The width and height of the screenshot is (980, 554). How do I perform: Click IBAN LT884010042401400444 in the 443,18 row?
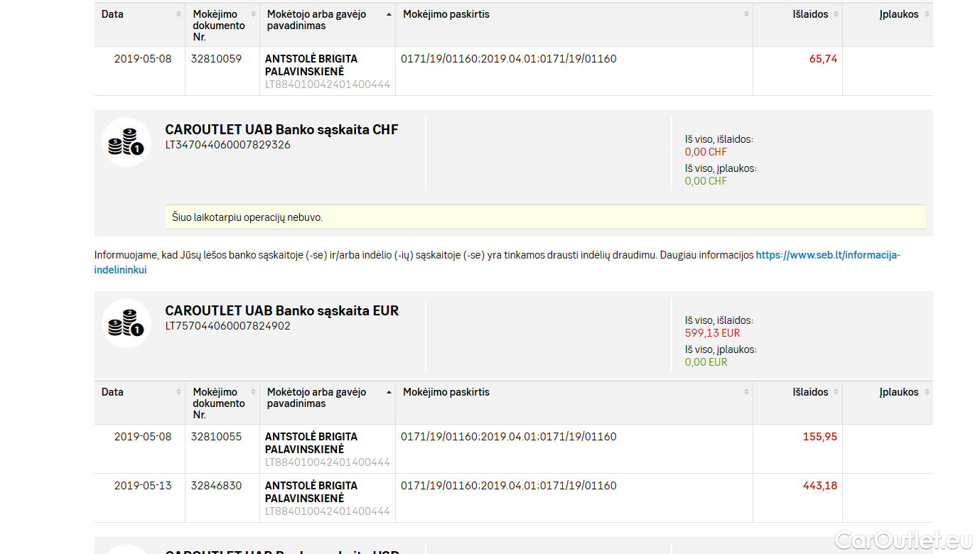[x=328, y=511]
